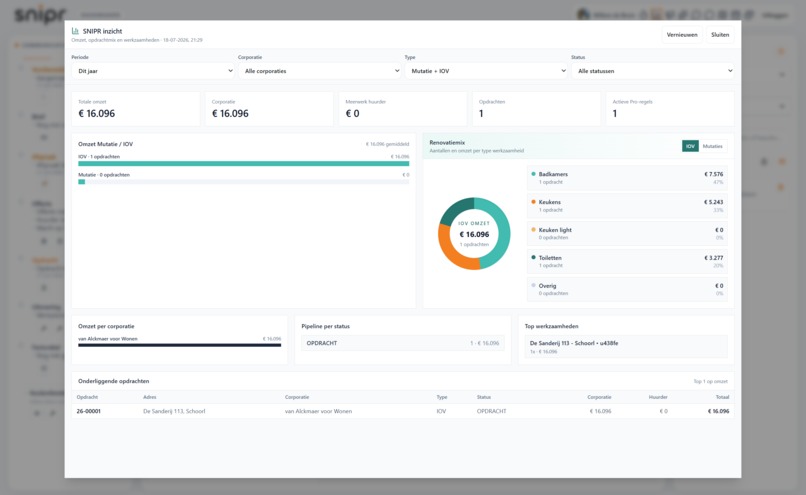806x495 pixels.
Task: Click the dark green dot next to Toiletten
Action: 533,257
